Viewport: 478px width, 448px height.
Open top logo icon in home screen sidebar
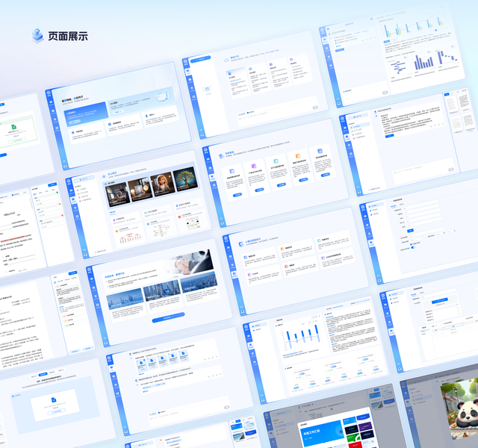click(49, 94)
